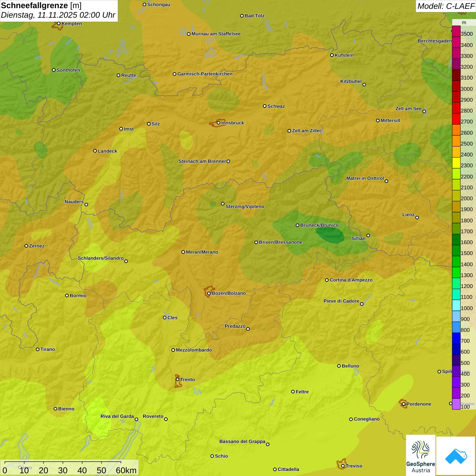Select the Pordenone city marker dot
Image resolution: width=476 pixels, height=476 pixels.
pos(404,404)
